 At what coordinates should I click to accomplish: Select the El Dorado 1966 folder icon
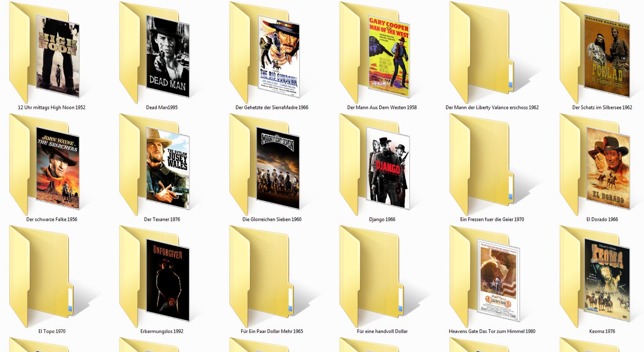(595, 165)
